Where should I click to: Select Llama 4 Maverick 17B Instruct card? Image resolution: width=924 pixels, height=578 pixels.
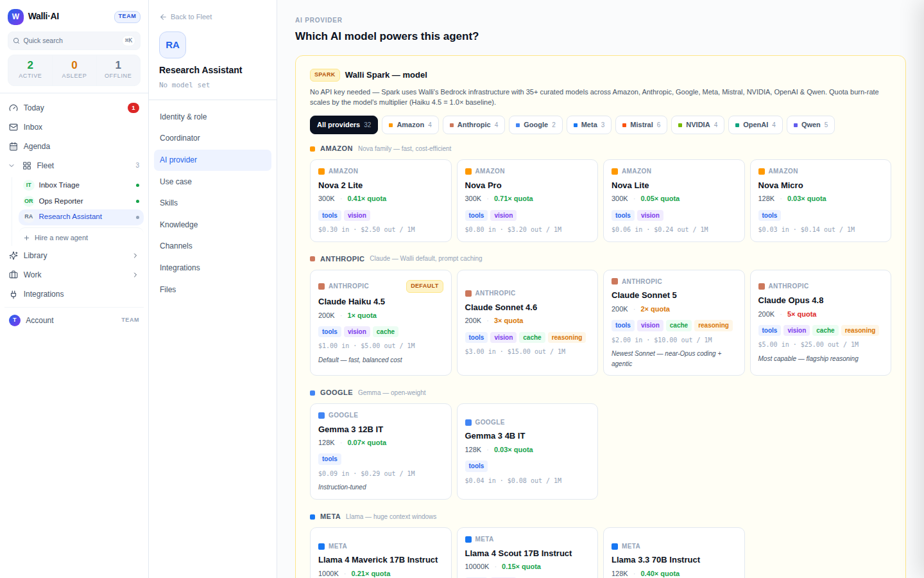tap(381, 553)
